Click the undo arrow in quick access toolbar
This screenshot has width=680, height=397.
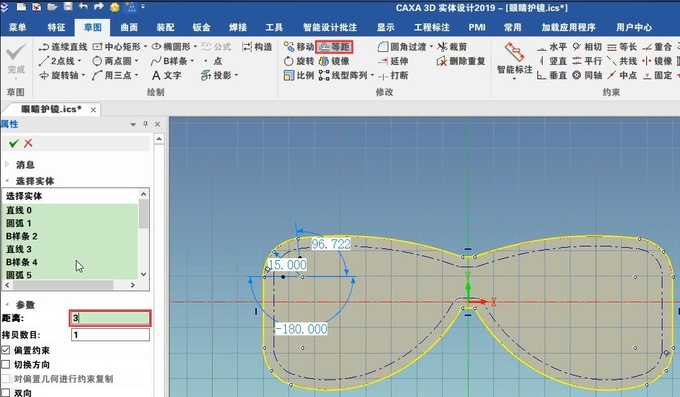(83, 7)
